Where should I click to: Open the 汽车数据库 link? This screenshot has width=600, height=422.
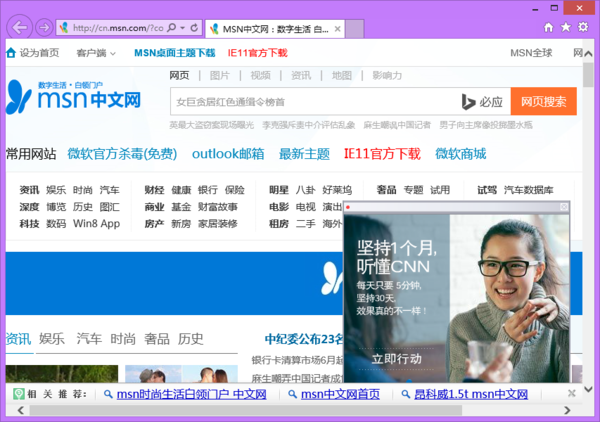pyautogui.click(x=528, y=190)
